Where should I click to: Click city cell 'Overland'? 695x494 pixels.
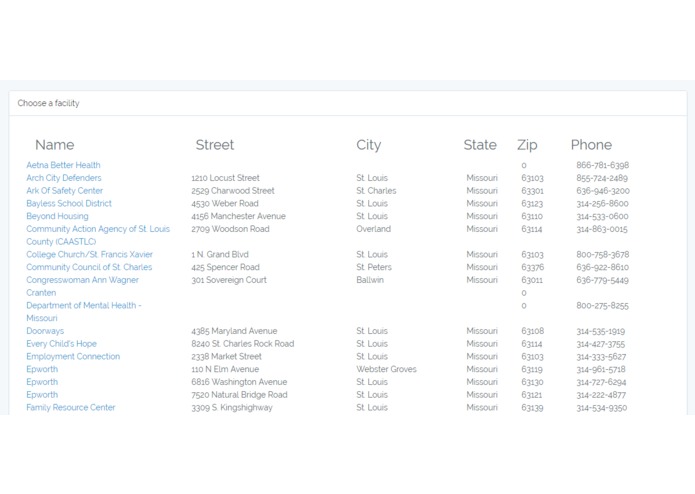[374, 229]
